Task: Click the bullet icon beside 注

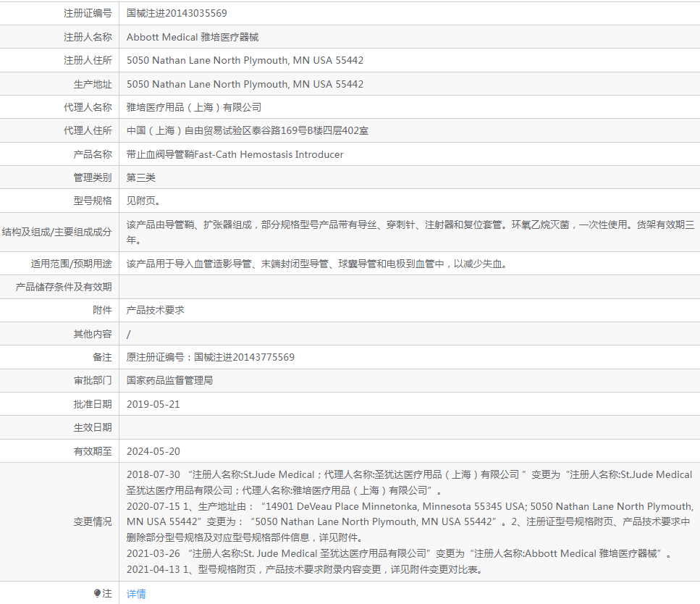Action: click(x=97, y=593)
